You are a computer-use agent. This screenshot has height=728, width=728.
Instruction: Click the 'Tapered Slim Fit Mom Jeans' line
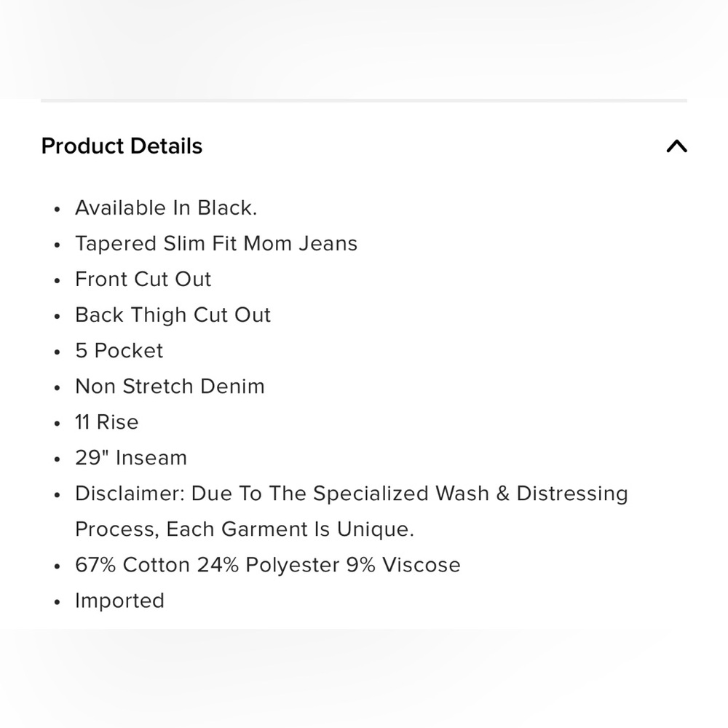point(216,244)
